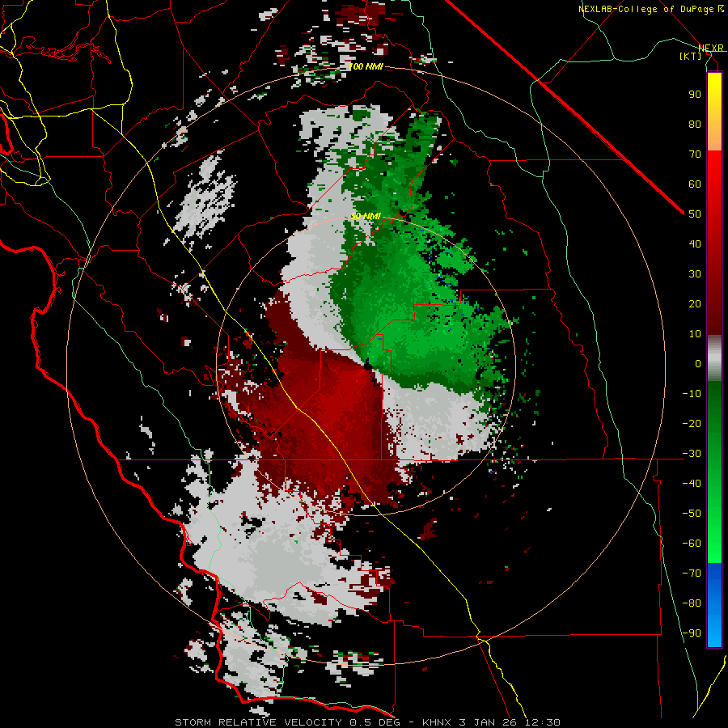Click the -90 value on velocity scale
Image resolution: width=728 pixels, height=728 pixels.
(x=692, y=633)
